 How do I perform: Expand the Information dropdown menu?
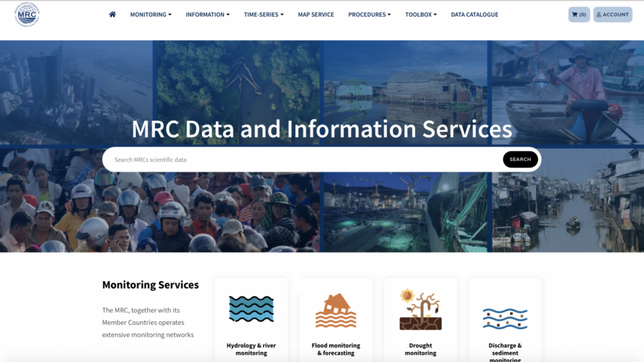click(208, 14)
